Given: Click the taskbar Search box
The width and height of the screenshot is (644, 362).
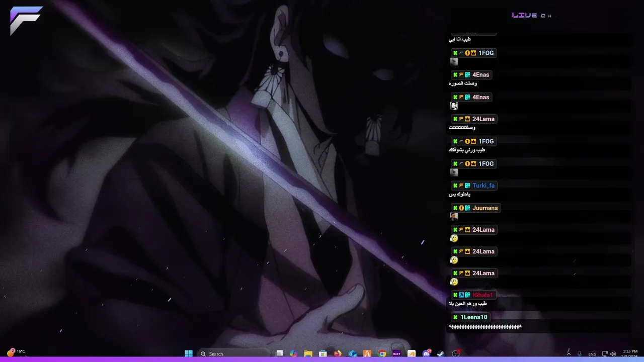Looking at the screenshot, I should pyautogui.click(x=234, y=353).
